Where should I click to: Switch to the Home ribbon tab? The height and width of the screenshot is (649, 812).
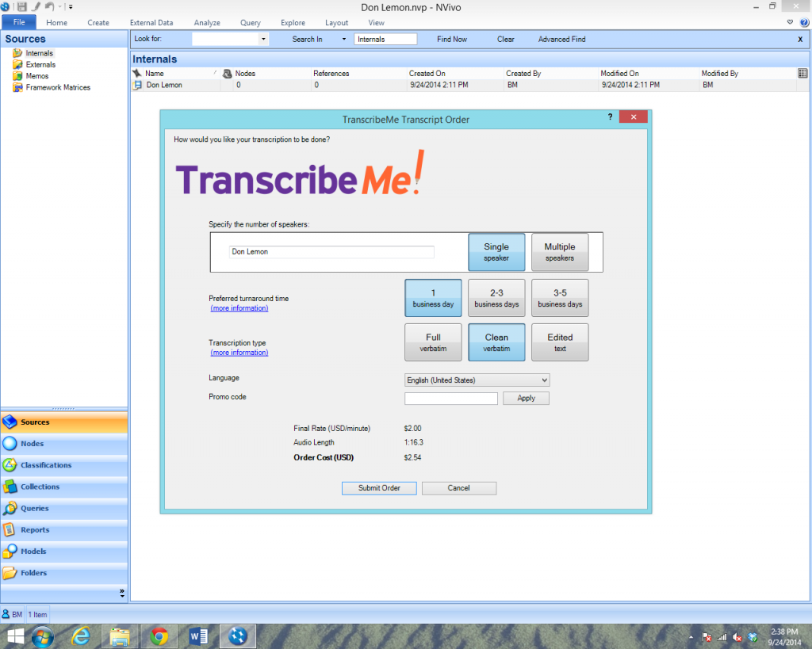point(56,23)
